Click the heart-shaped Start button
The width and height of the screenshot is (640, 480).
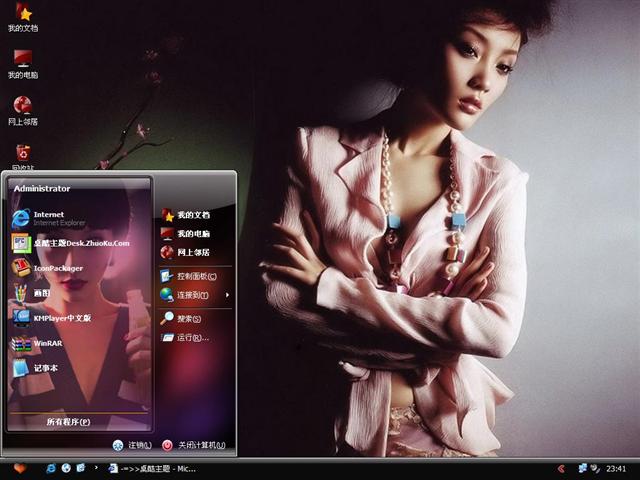click(20, 468)
